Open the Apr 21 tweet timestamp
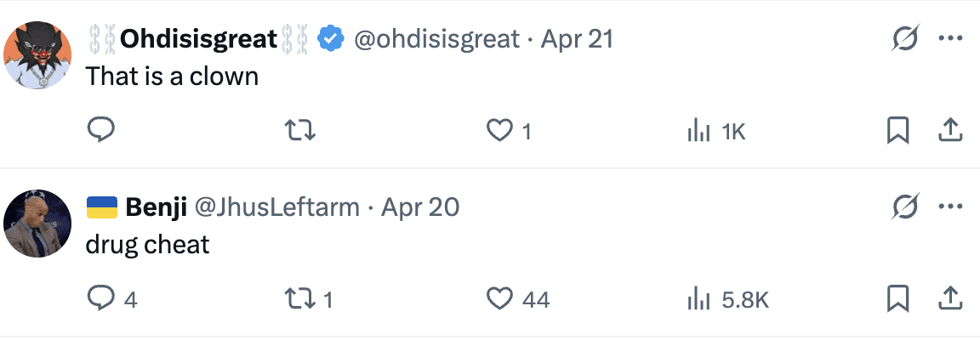980x340 pixels. pos(577,39)
